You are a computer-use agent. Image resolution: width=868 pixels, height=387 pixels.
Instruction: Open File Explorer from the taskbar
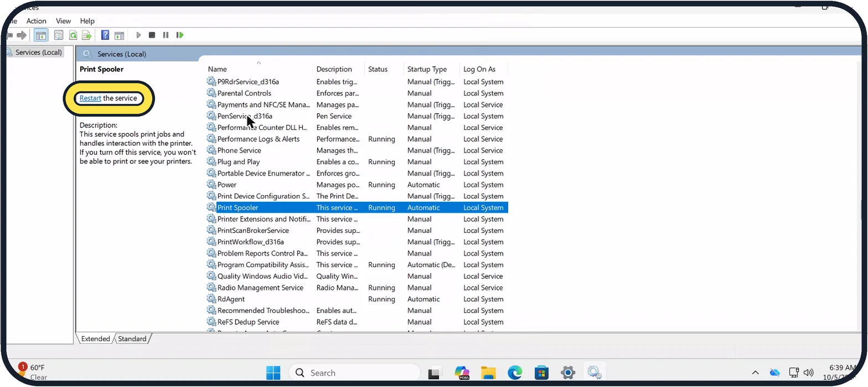(488, 373)
